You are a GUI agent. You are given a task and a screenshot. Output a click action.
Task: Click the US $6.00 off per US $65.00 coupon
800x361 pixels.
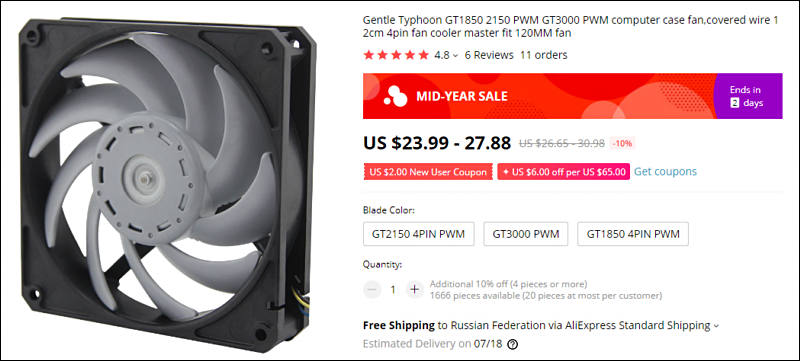coord(564,172)
